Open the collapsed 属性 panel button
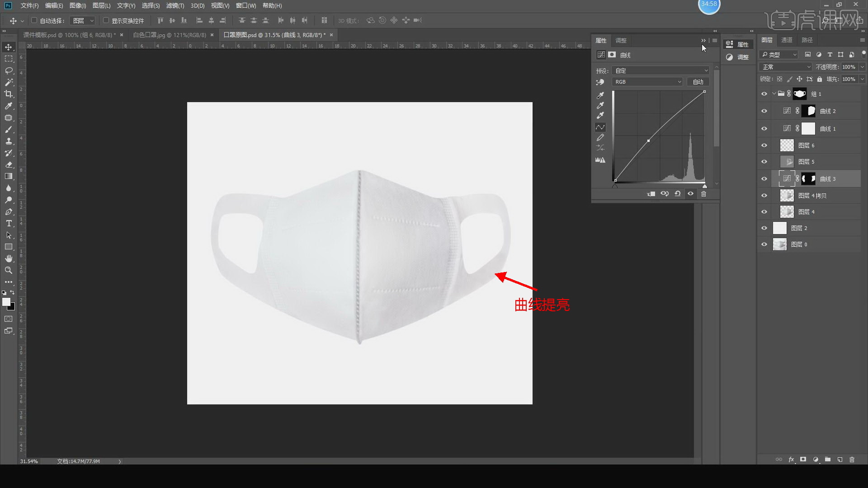The width and height of the screenshot is (868, 488). [738, 44]
